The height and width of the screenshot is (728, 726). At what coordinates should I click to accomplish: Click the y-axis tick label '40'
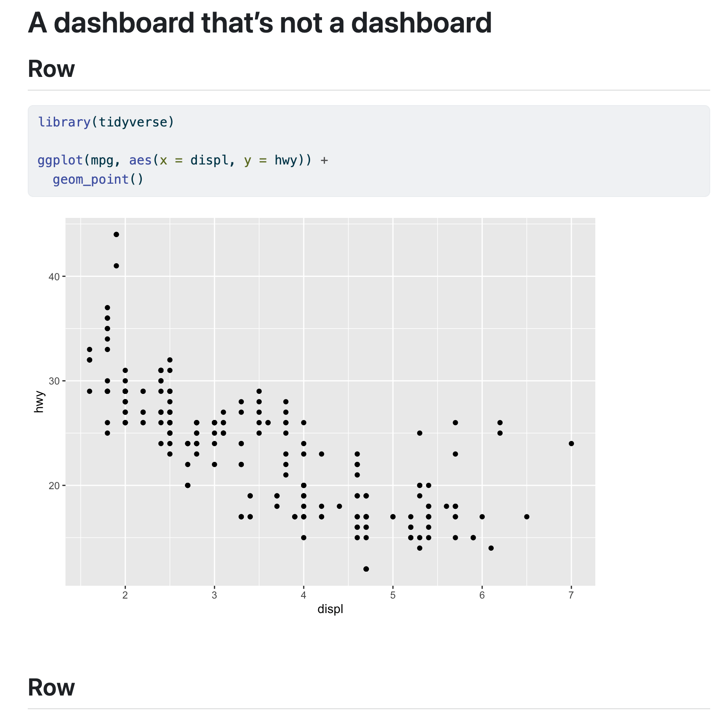pyautogui.click(x=54, y=276)
